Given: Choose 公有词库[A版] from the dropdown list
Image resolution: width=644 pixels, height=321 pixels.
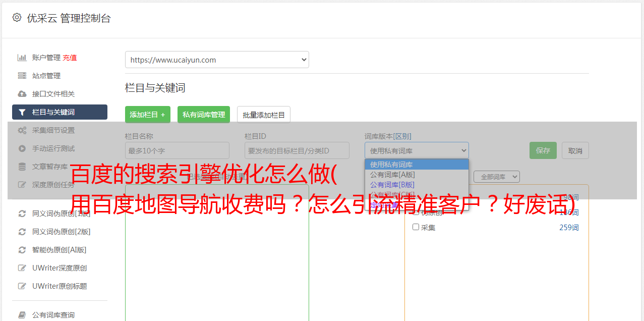Looking at the screenshot, I should tap(417, 175).
